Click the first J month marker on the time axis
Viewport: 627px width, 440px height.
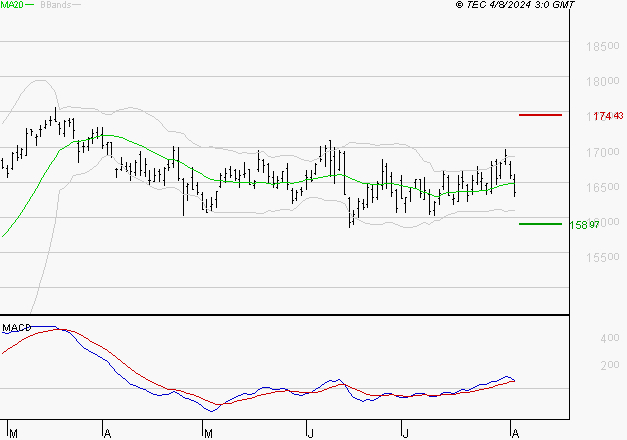pyautogui.click(x=310, y=434)
